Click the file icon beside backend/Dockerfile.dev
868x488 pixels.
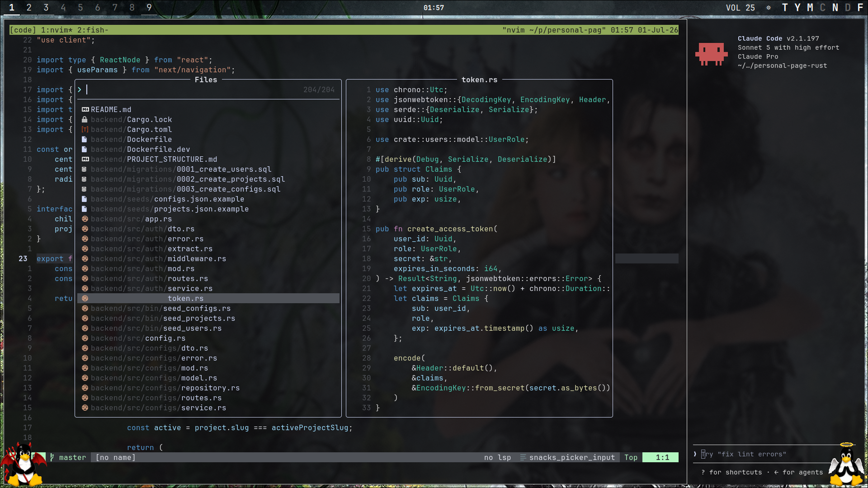click(x=84, y=150)
